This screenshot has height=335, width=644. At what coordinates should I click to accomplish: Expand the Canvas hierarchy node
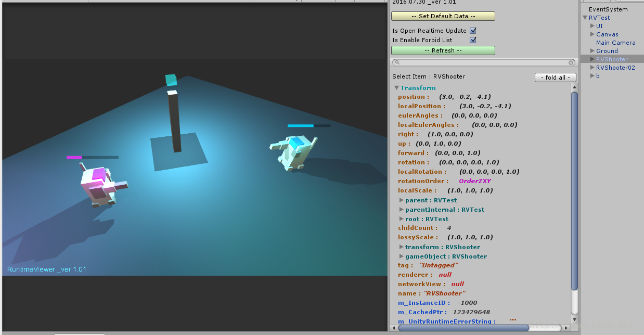[x=592, y=34]
